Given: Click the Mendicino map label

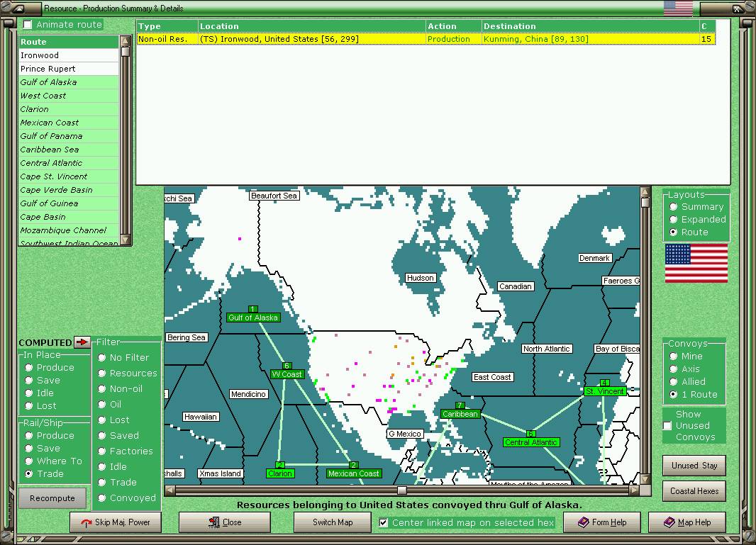Looking at the screenshot, I should [248, 394].
